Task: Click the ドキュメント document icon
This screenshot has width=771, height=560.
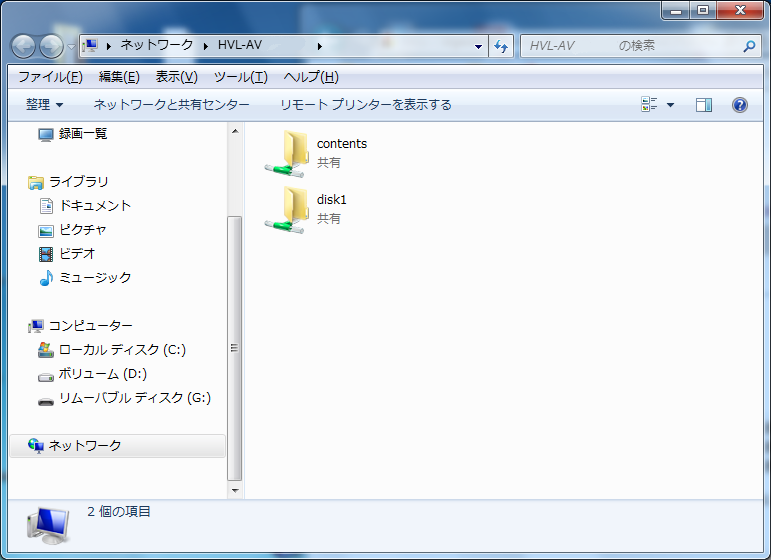Action: (46, 206)
